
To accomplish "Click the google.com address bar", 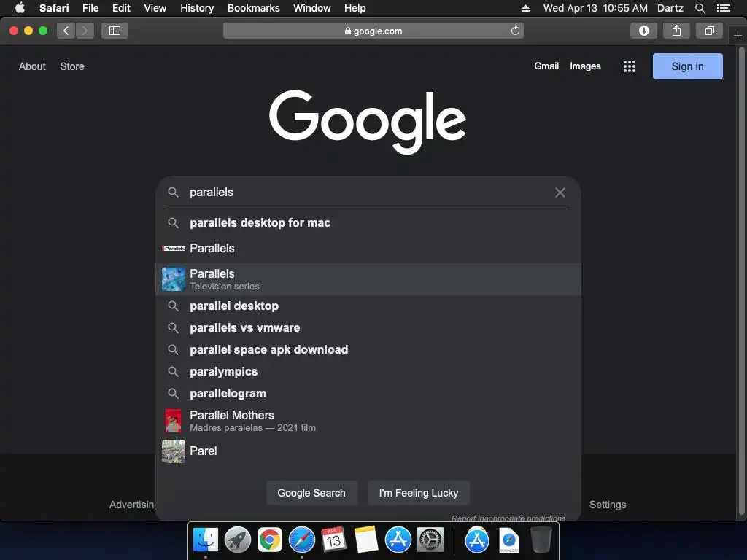I will click(373, 31).
